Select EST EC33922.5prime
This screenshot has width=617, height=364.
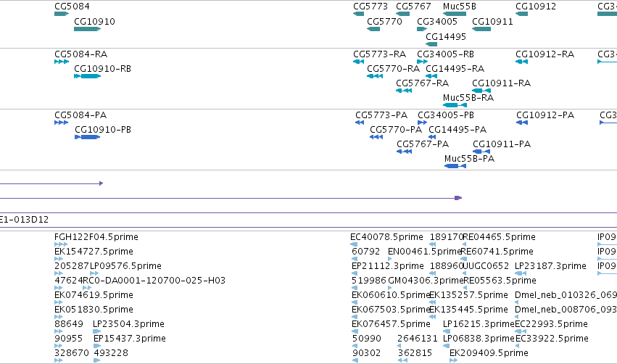(x=517, y=347)
